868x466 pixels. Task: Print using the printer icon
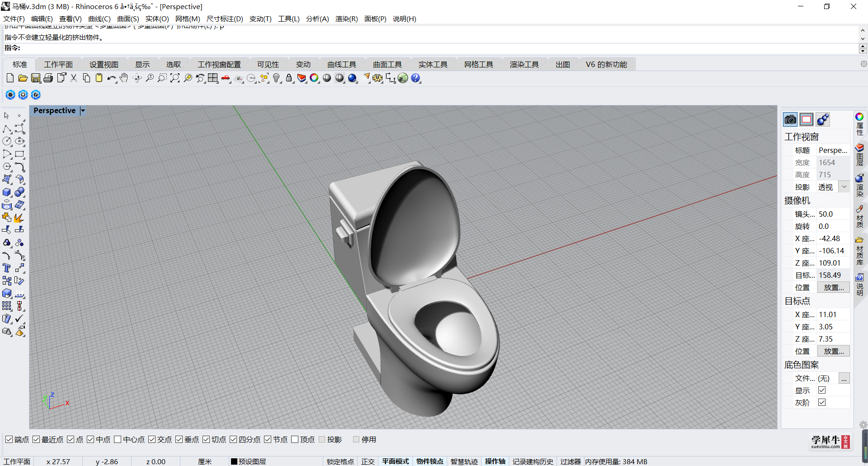point(48,78)
